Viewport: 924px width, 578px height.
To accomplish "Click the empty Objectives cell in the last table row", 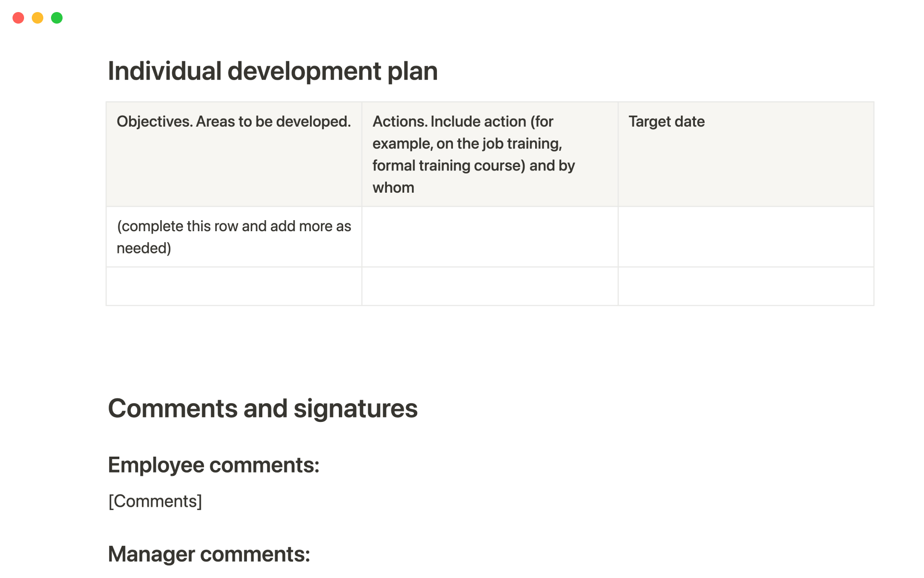I will (x=234, y=287).
